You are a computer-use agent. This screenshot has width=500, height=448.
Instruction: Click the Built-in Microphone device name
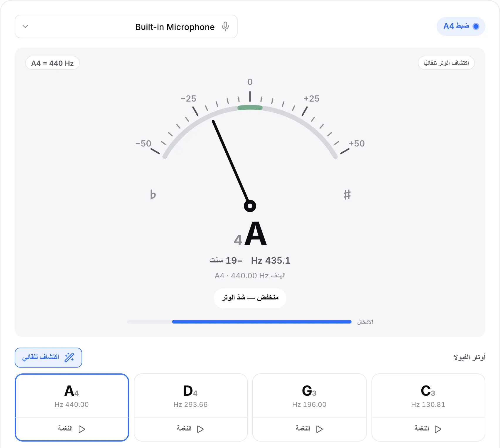click(x=175, y=27)
